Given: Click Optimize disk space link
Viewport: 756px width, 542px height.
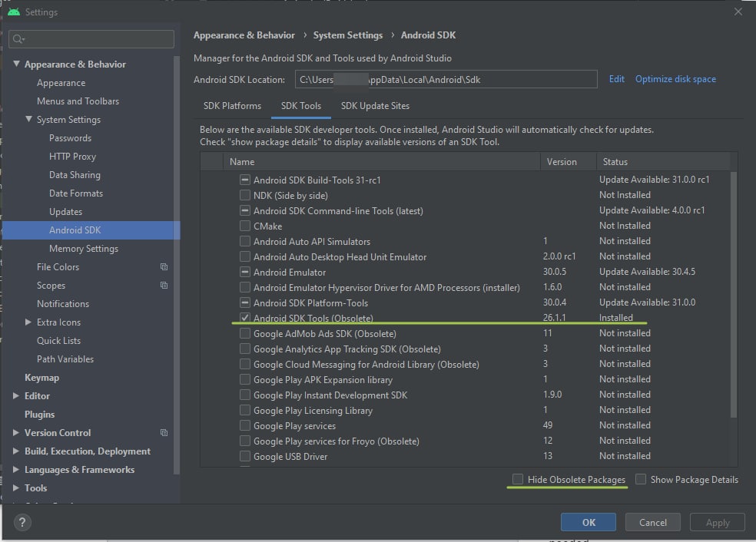Looking at the screenshot, I should (675, 79).
